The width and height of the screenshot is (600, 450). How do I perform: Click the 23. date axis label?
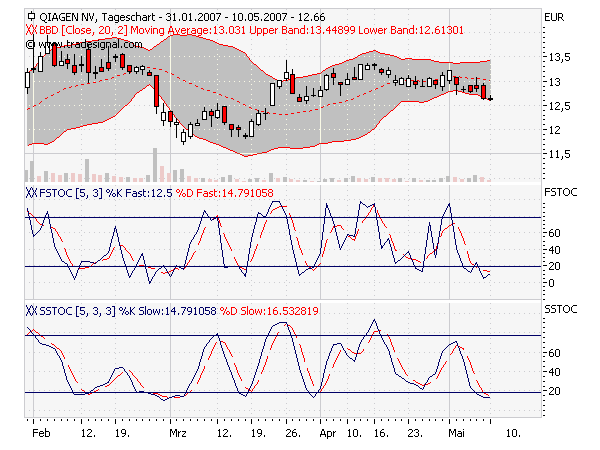coord(415,433)
